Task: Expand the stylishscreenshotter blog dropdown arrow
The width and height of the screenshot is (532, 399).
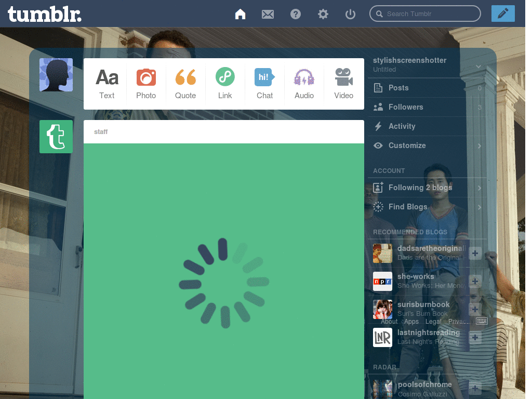Action: coord(478,66)
